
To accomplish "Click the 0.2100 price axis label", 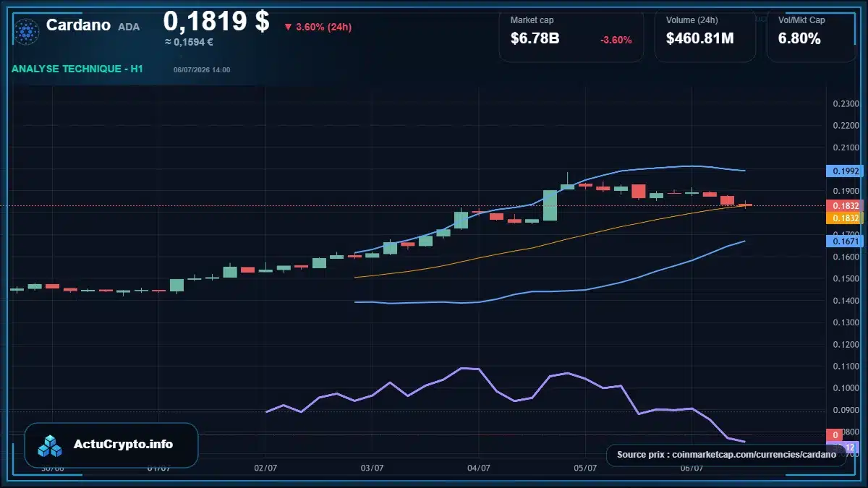I will tap(846, 147).
